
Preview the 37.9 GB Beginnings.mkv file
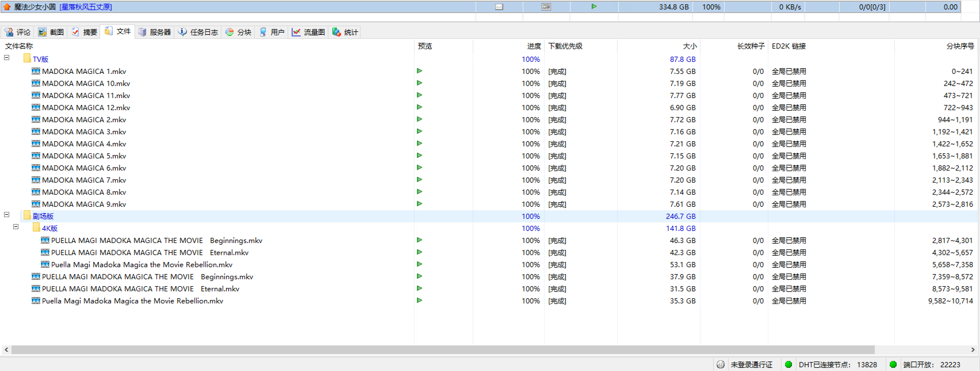click(419, 277)
